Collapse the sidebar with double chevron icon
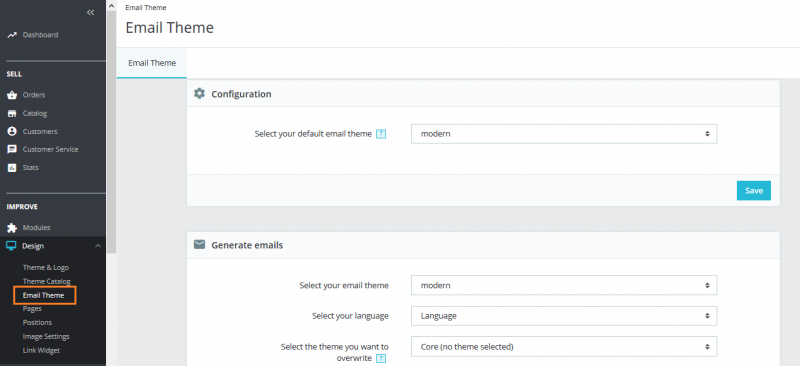This screenshot has width=800, height=366. click(x=90, y=12)
